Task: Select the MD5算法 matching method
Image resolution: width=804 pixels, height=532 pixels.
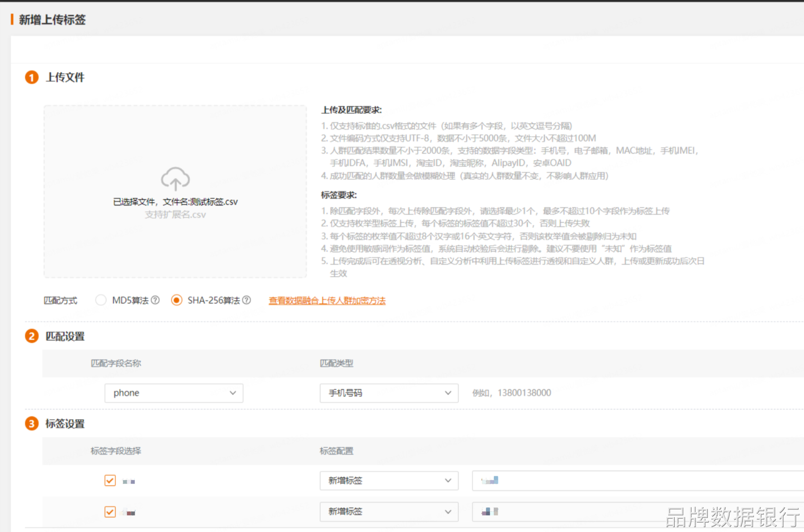Action: (101, 300)
